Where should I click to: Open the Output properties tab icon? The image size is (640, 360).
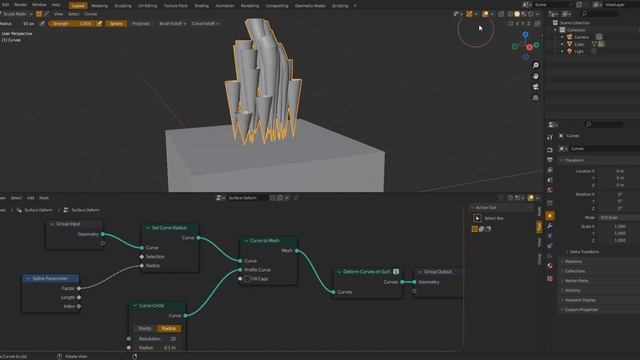click(550, 160)
